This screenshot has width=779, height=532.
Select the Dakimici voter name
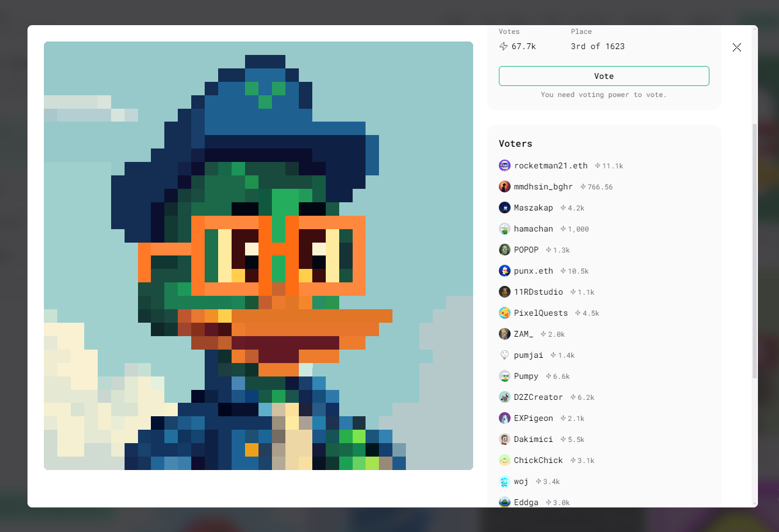pos(533,439)
